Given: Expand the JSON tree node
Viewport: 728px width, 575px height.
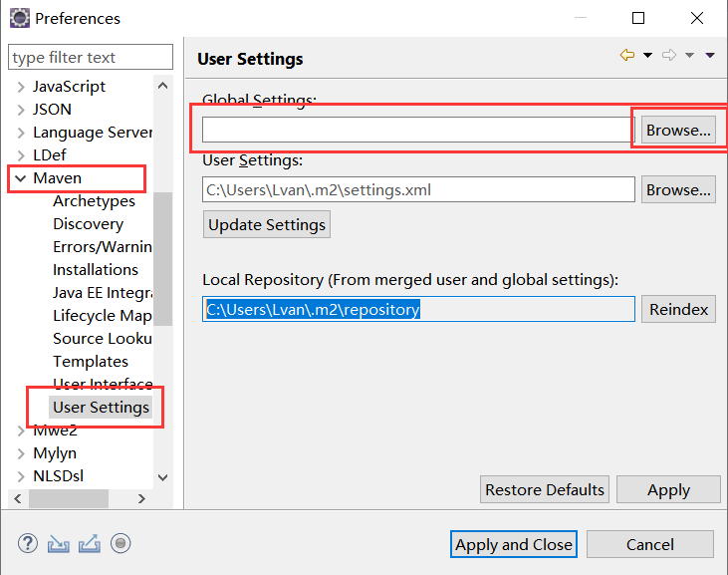Looking at the screenshot, I should pyautogui.click(x=21, y=110).
